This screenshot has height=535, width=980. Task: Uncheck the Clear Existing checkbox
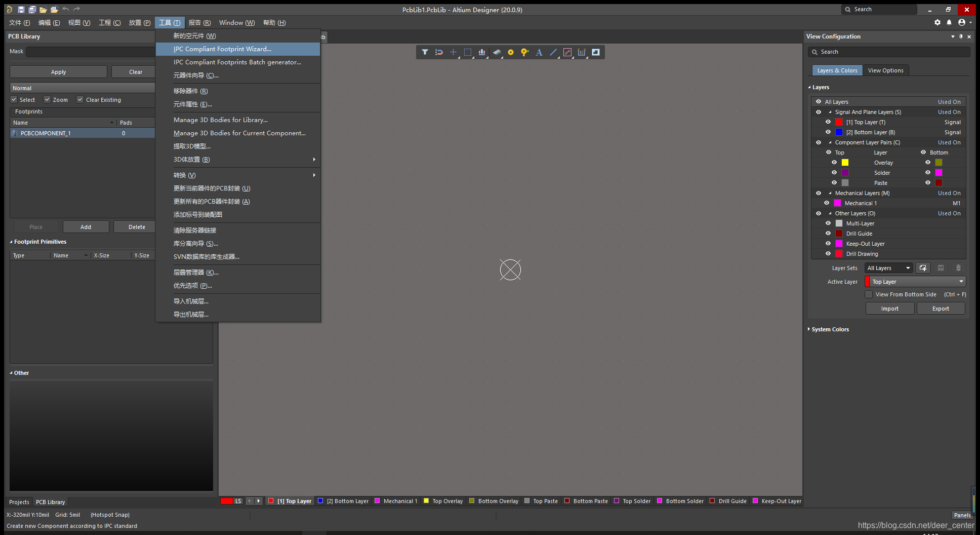coord(80,100)
